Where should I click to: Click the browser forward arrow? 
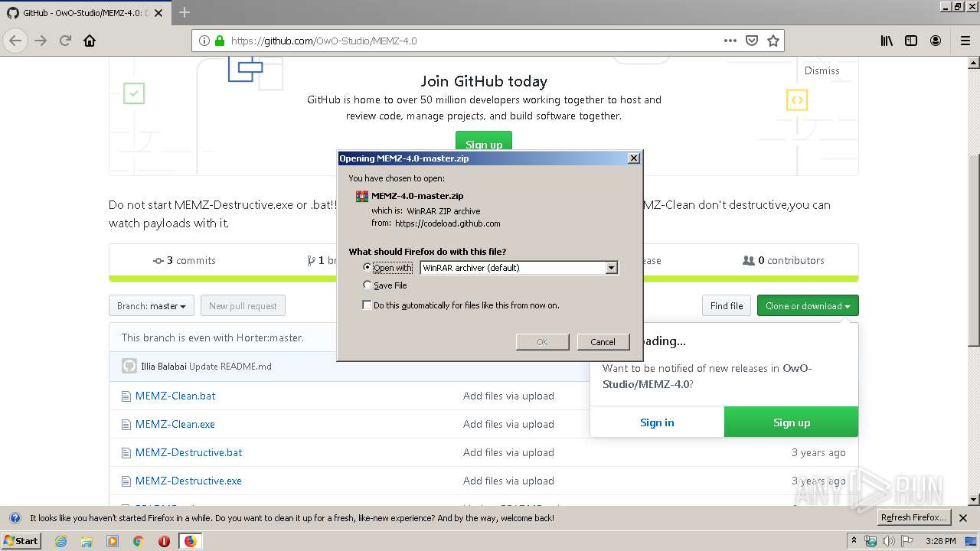[x=41, y=41]
